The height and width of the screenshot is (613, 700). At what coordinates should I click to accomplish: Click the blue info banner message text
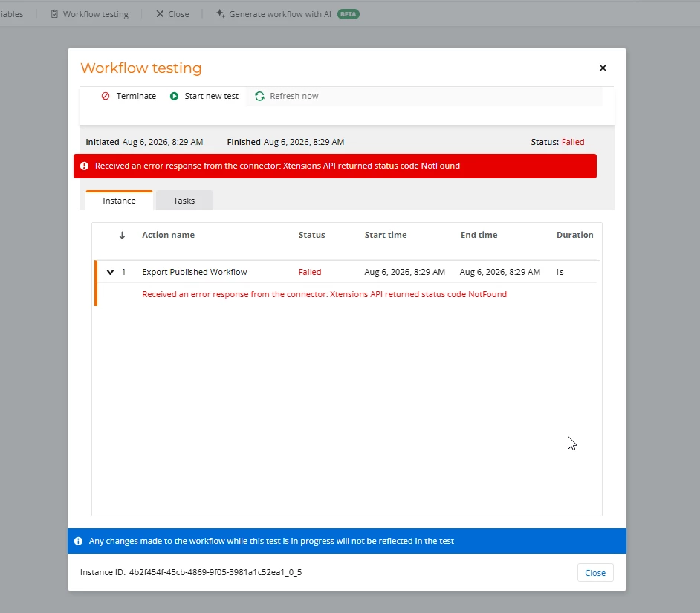point(271,541)
